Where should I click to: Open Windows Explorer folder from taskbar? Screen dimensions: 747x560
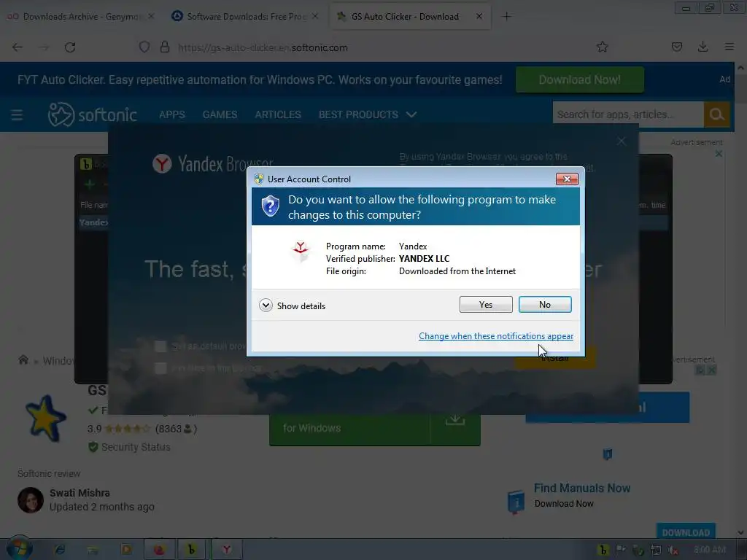point(93,550)
